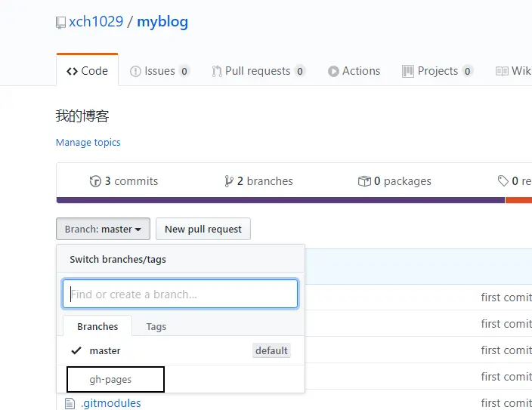Click the packages box icon

(364, 181)
